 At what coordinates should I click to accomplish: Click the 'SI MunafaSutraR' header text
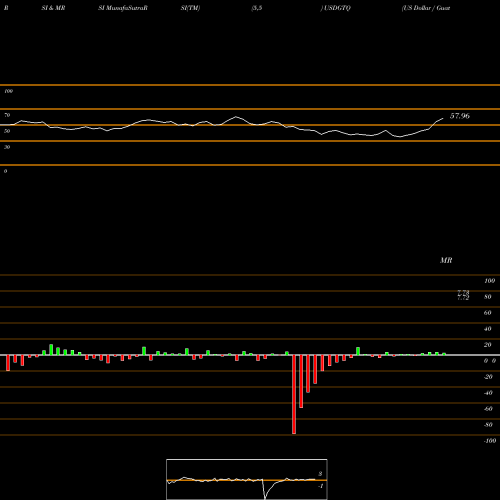pos(123,8)
